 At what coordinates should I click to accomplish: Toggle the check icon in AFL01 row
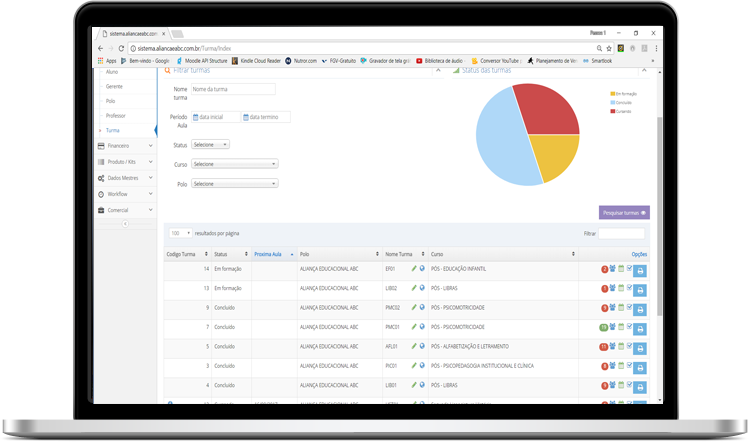[x=630, y=345]
